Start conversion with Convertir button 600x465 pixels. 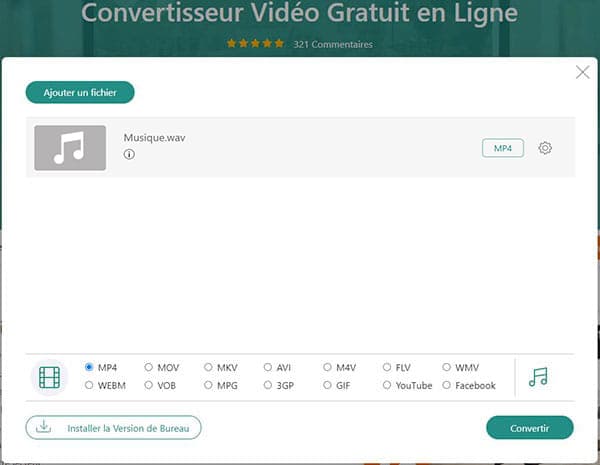click(530, 428)
